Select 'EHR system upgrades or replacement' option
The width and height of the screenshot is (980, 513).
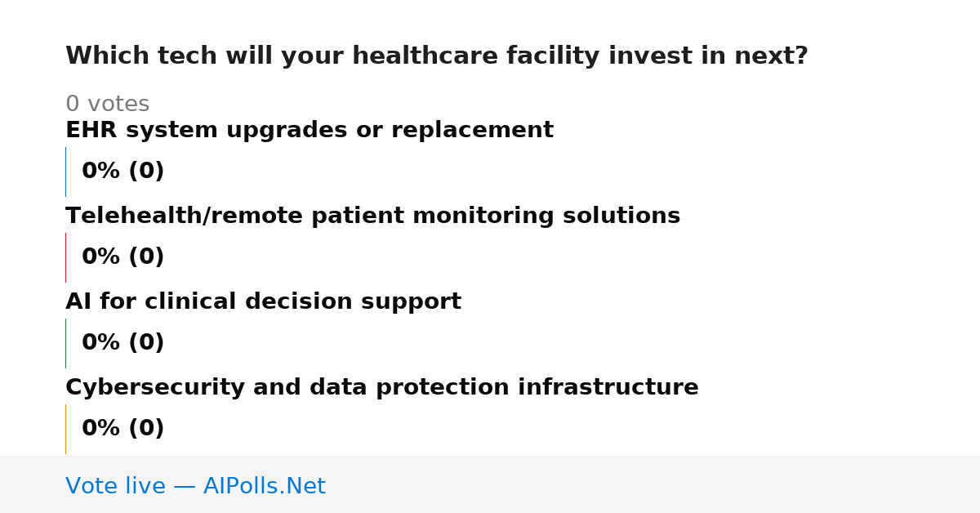tap(310, 131)
